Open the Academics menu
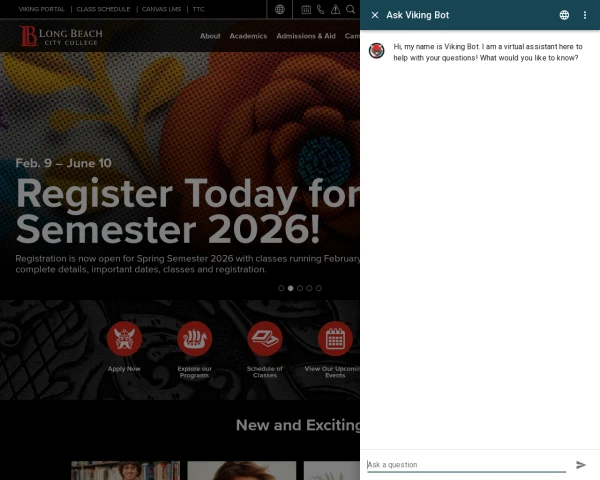 pyautogui.click(x=248, y=36)
